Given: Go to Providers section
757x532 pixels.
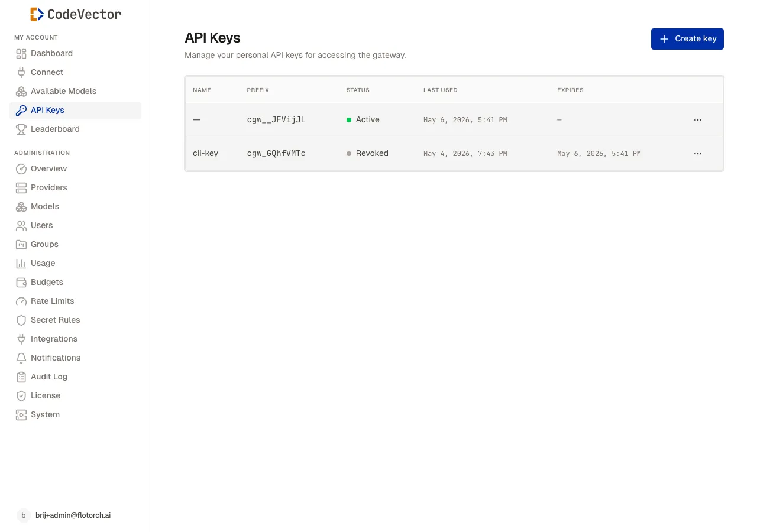Looking at the screenshot, I should [76, 188].
